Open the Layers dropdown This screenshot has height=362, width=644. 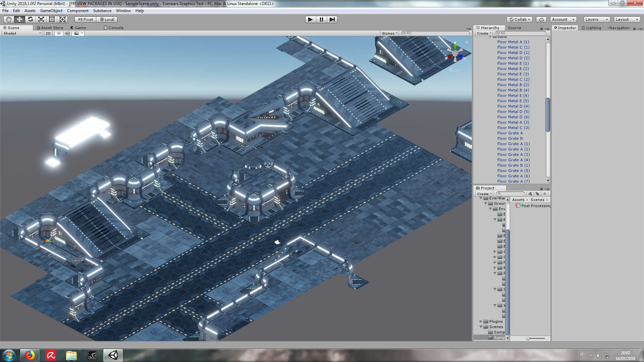click(596, 19)
